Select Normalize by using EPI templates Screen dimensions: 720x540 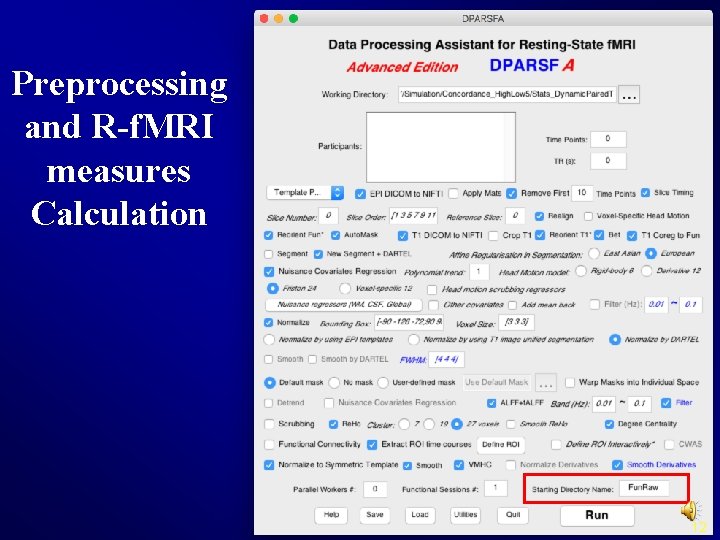[269, 340]
